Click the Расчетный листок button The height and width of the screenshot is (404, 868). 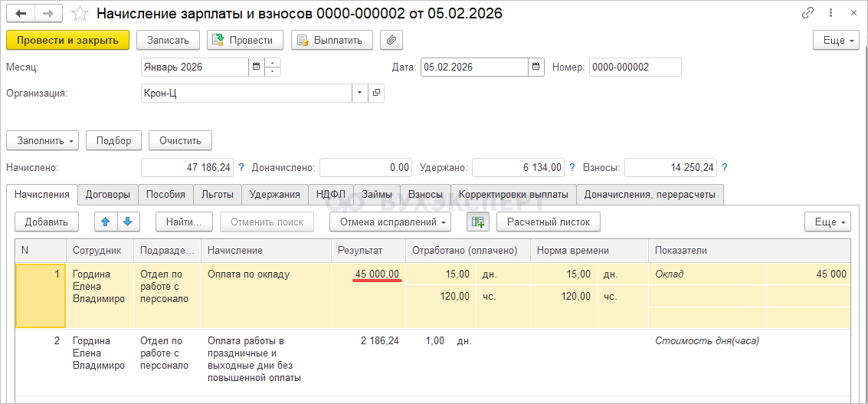point(548,222)
